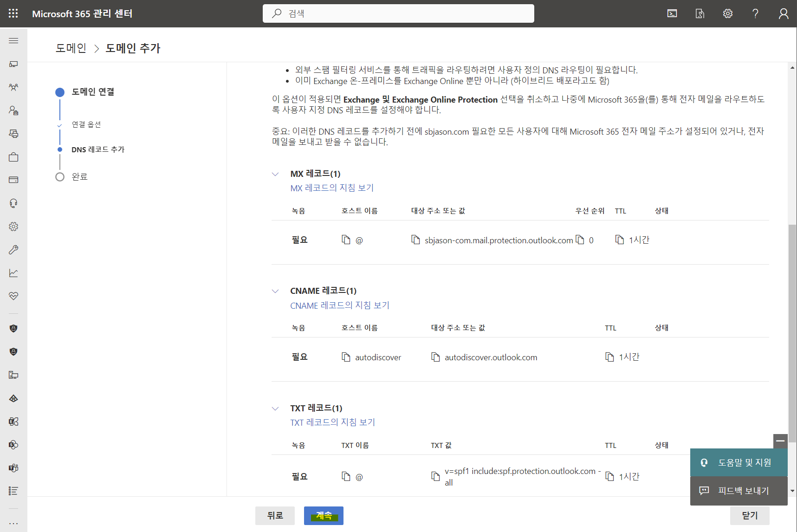Click the Microsoft 365 관리 센터 title
Screen dimensions: 797x532
click(82, 14)
